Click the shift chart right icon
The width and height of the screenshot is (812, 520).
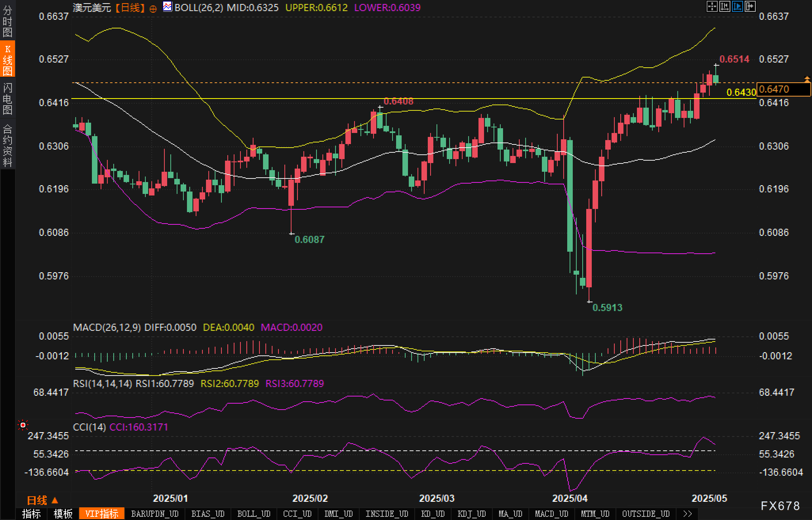[750, 6]
